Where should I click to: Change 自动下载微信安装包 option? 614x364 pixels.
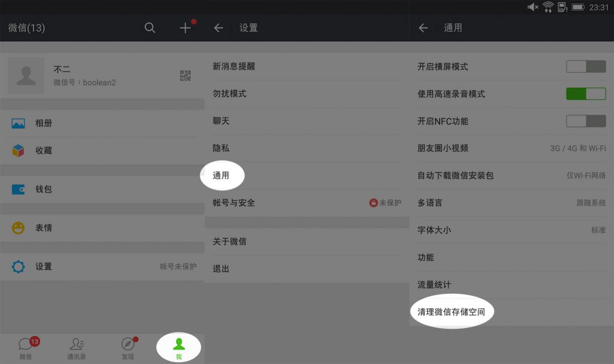[x=512, y=176]
